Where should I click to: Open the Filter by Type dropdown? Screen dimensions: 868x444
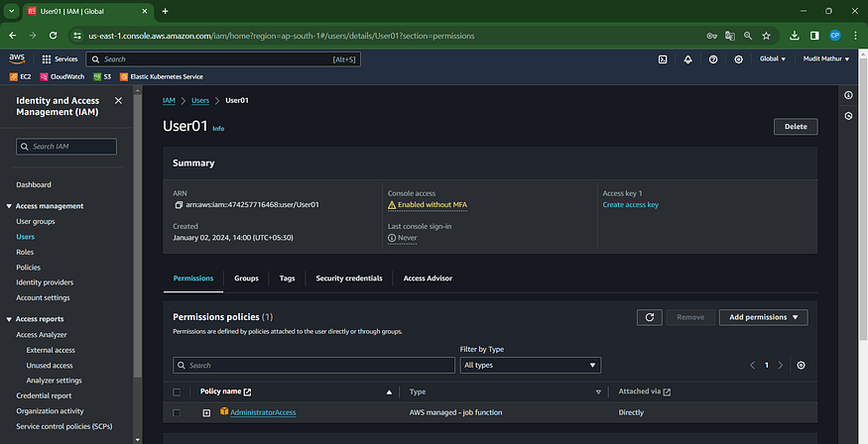click(531, 366)
